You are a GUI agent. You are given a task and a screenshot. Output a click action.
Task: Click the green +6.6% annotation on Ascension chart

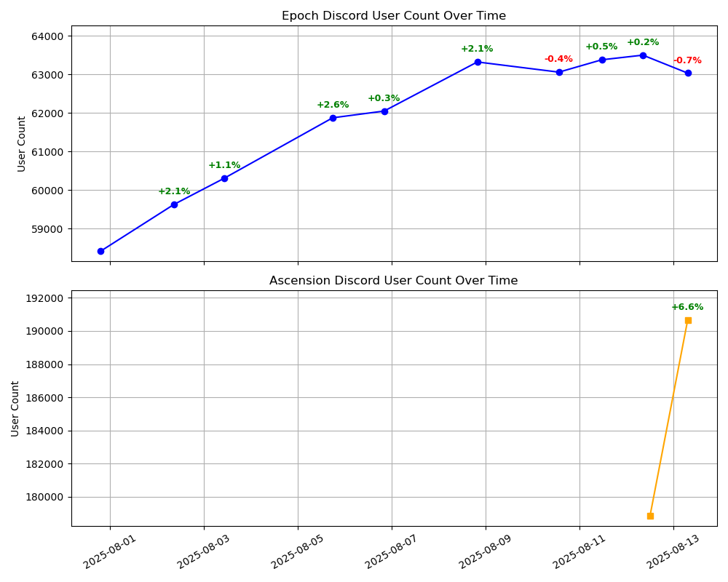coord(688,307)
